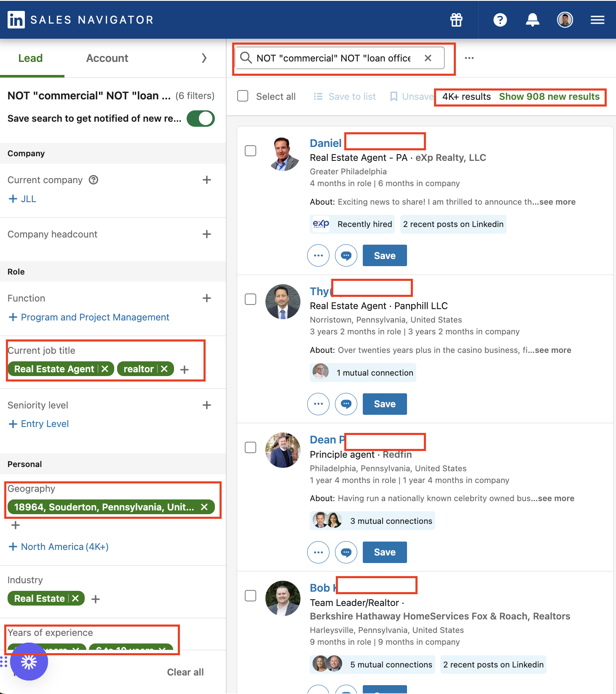Remove the Souderton geography filter
616x694 pixels.
pos(204,507)
